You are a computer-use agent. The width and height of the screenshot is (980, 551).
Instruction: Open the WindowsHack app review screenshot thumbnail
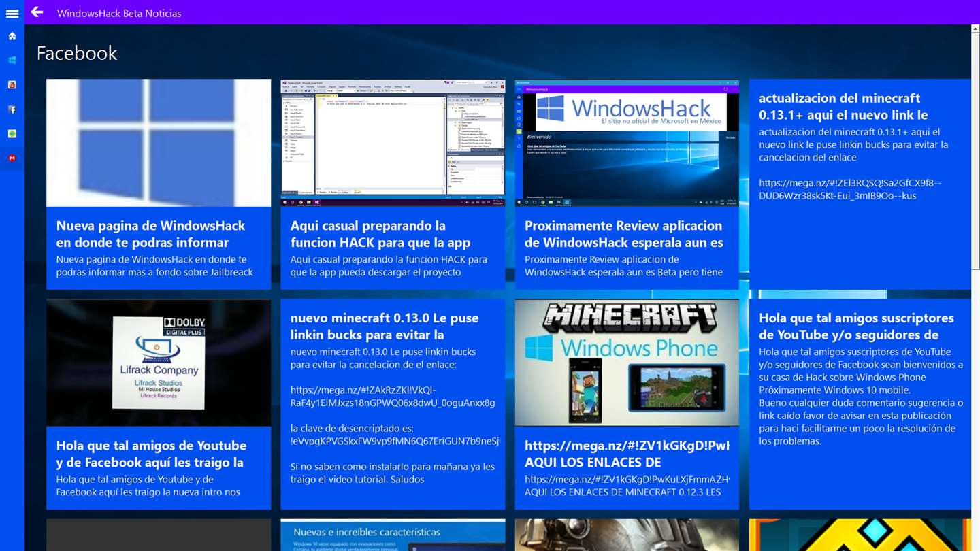[x=627, y=143]
